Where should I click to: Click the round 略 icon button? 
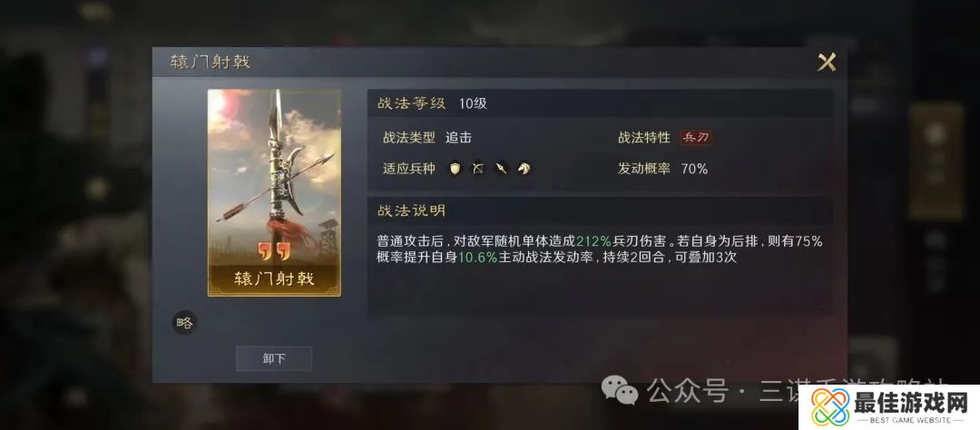point(184,323)
